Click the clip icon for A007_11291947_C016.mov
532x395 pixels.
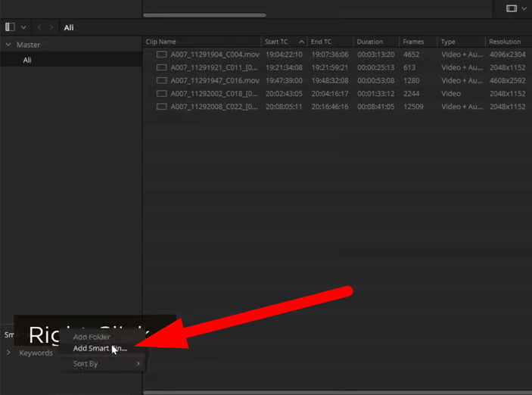coord(161,80)
